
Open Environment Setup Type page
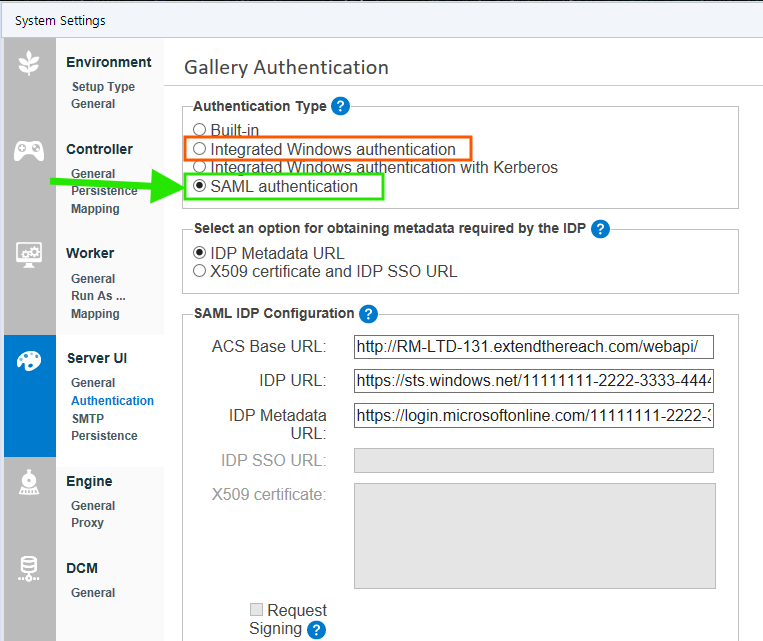[103, 87]
